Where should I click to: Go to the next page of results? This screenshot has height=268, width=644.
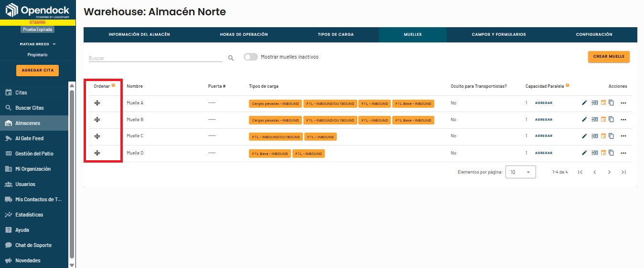tap(609, 172)
